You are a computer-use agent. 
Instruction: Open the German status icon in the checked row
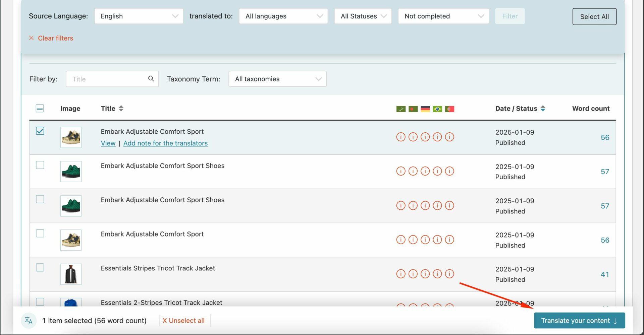tap(425, 137)
